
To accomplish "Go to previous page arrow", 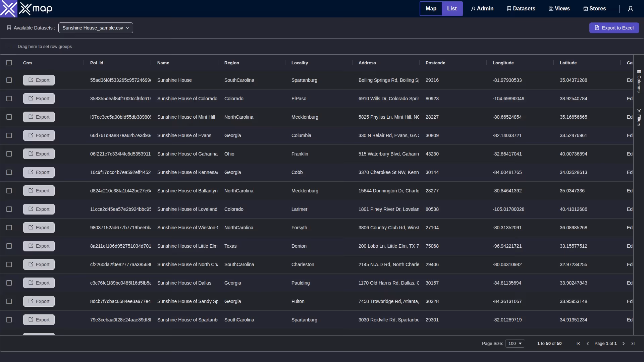I will tap(588, 344).
